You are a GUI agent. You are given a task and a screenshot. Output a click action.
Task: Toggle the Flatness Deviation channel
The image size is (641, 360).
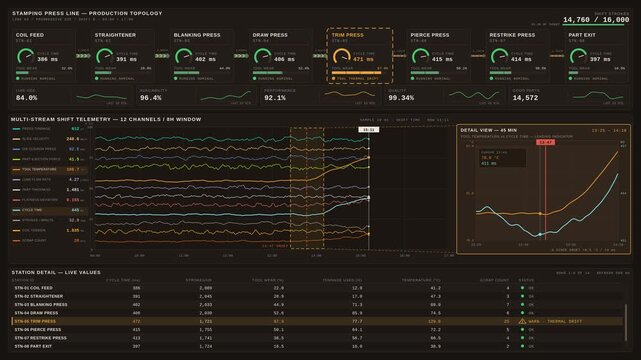(49, 200)
